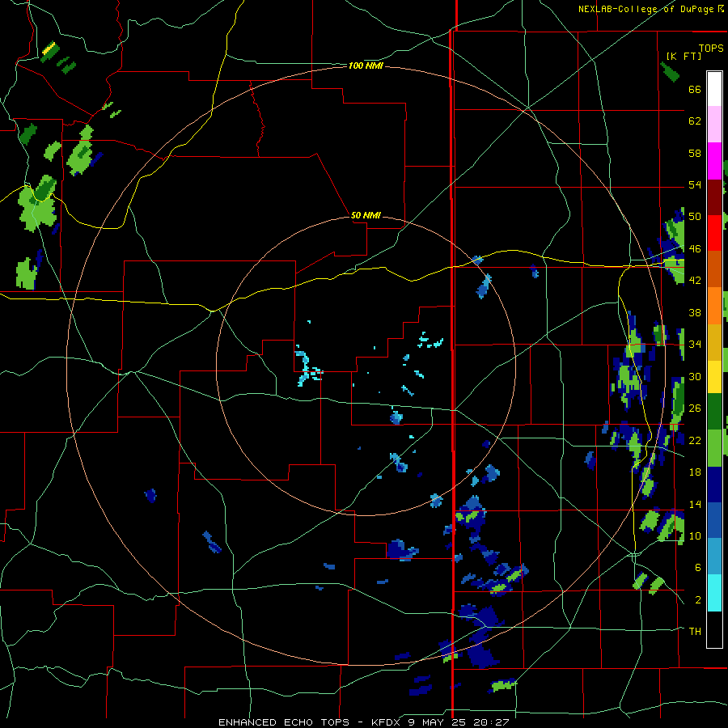Click the '26' legend value
This screenshot has width=728, height=728.
(695, 408)
